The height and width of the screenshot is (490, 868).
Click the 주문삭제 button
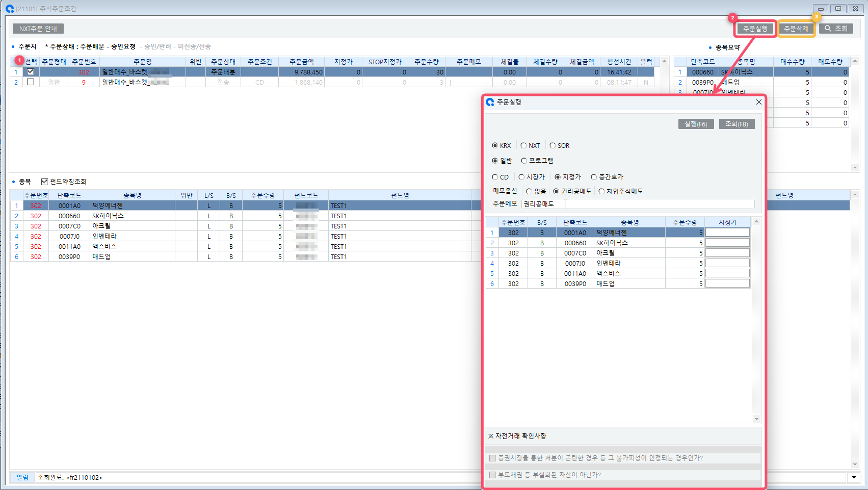click(796, 29)
